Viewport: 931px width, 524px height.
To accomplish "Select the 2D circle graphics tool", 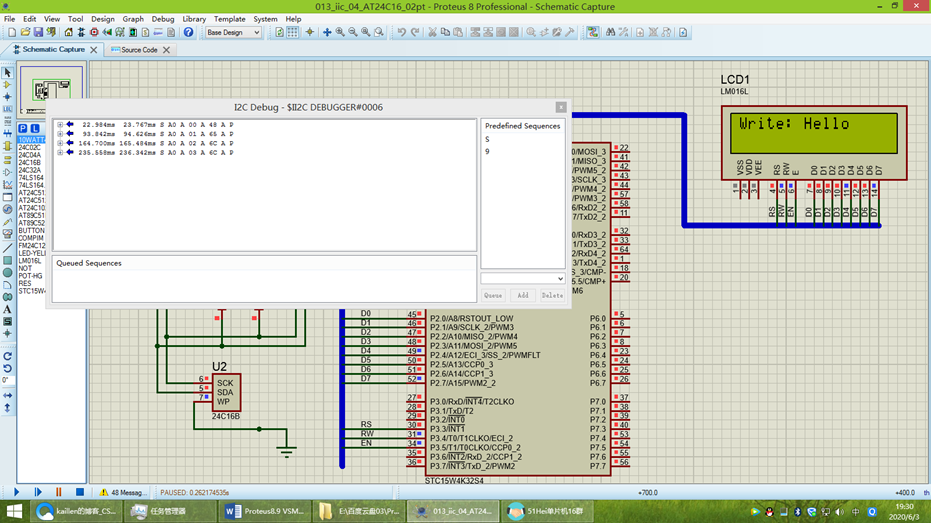I will pyautogui.click(x=7, y=272).
